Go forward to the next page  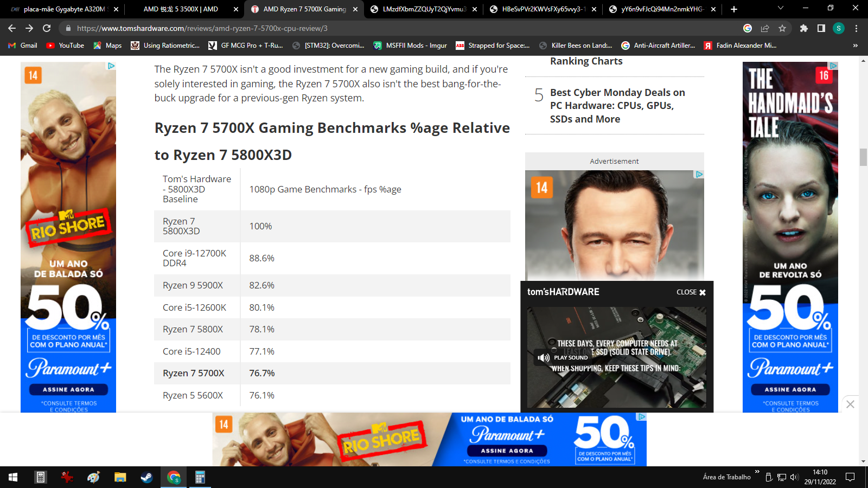pos(29,28)
